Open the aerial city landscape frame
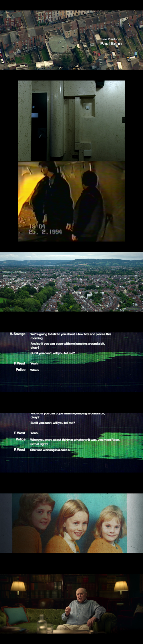 point(71,282)
